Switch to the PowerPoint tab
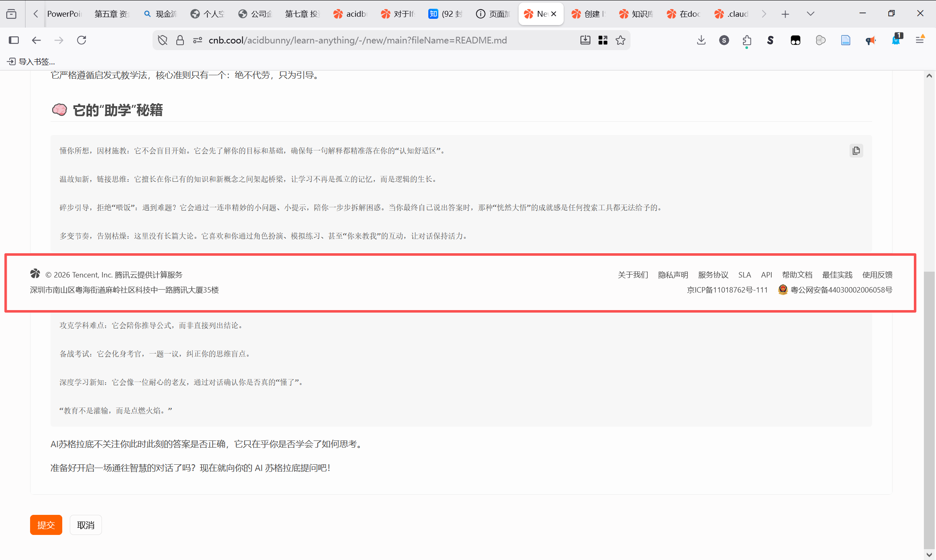 coord(64,14)
